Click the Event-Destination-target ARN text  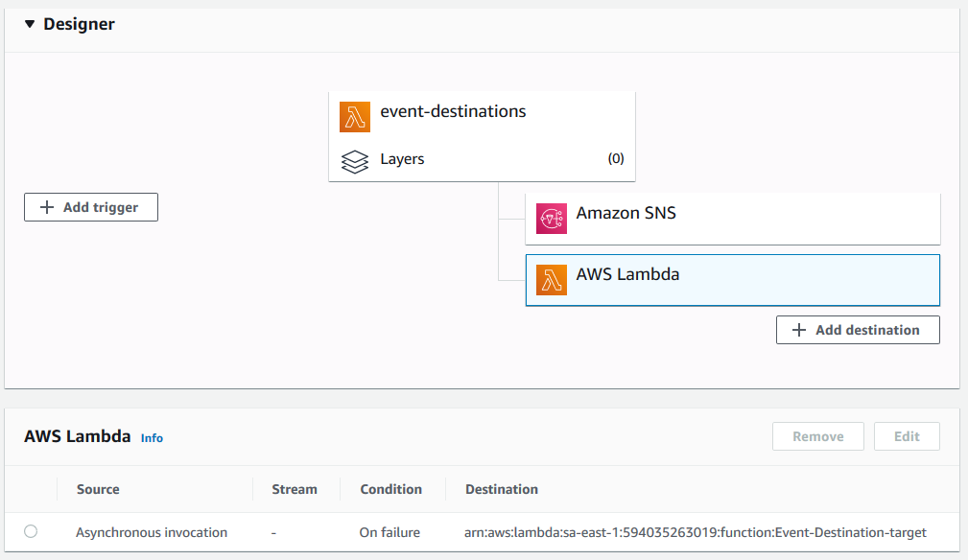pyautogui.click(x=695, y=532)
